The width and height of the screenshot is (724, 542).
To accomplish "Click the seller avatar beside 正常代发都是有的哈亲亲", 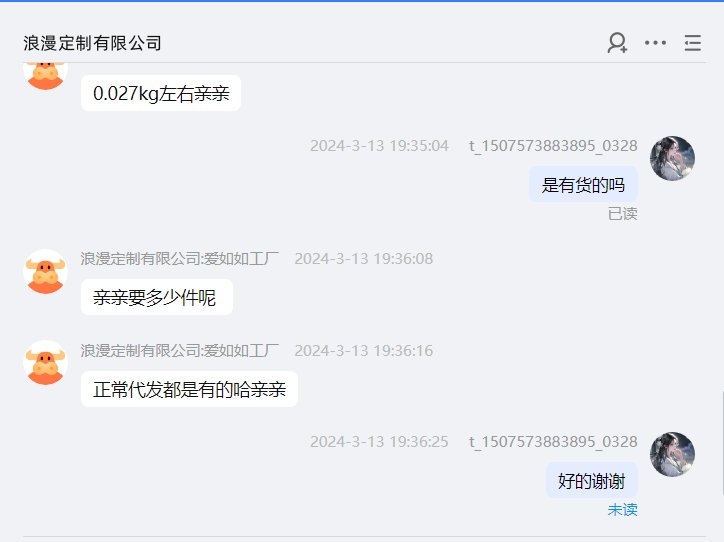I will point(45,363).
